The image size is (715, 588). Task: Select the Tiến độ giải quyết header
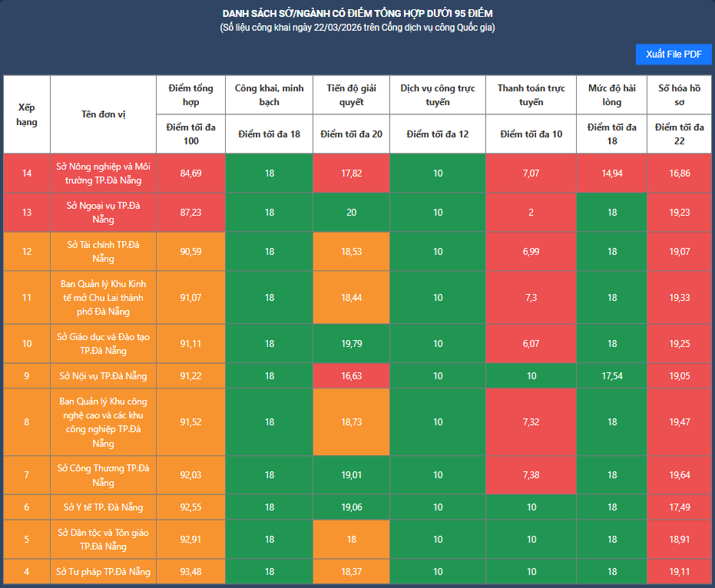[x=351, y=95]
